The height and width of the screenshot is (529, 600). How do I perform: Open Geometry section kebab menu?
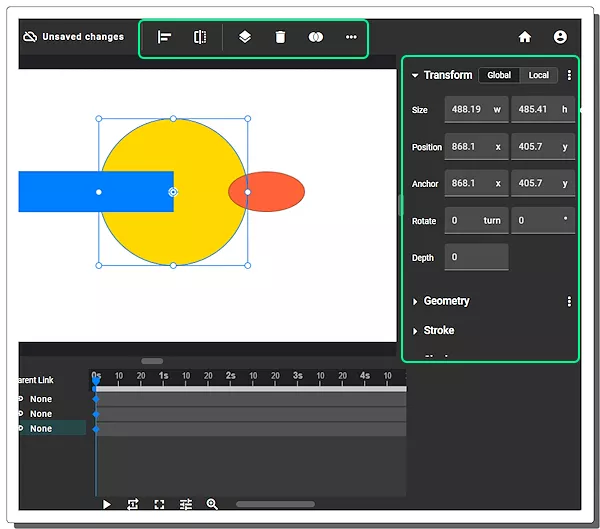tap(569, 301)
